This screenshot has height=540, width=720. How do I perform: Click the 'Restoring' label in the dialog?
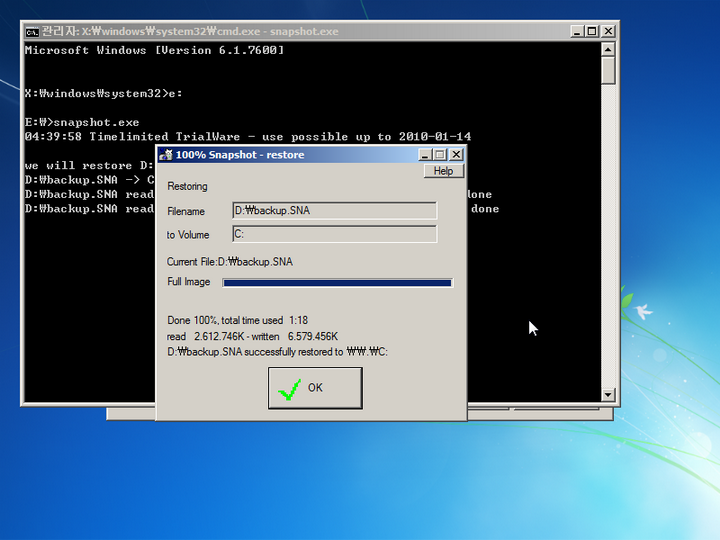187,186
